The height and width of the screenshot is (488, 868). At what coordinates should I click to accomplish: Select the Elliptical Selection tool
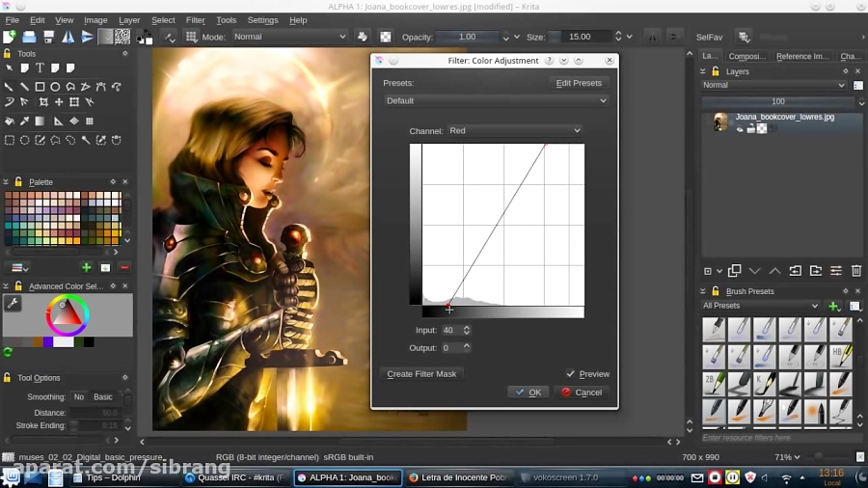pyautogui.click(x=24, y=140)
